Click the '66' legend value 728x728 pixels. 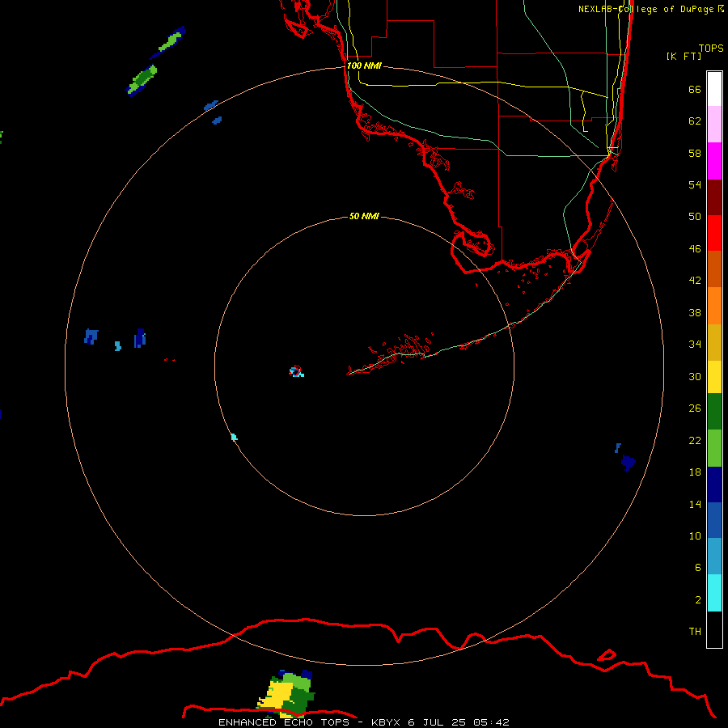click(695, 90)
